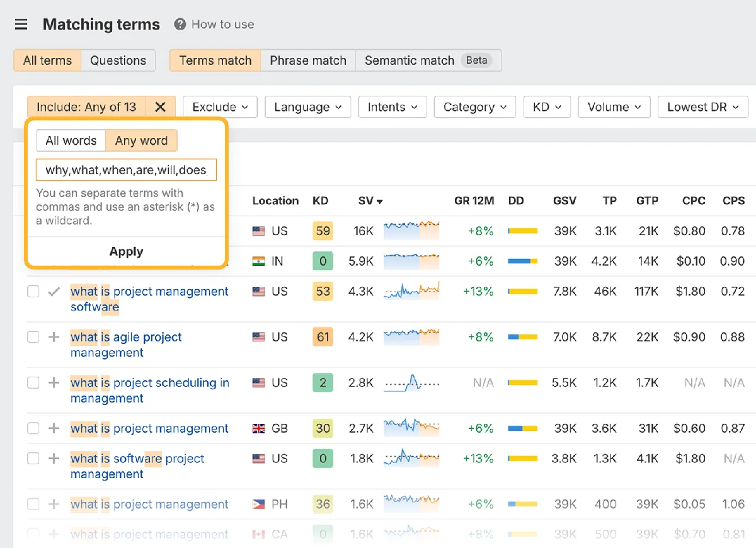Switch to the All terms tab
This screenshot has height=548, width=756.
point(47,60)
